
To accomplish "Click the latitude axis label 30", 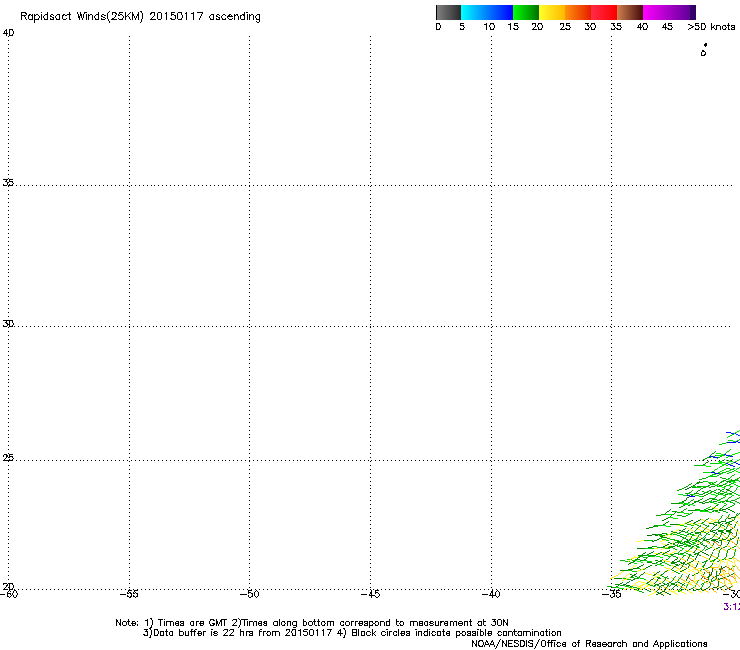I will point(8,324).
